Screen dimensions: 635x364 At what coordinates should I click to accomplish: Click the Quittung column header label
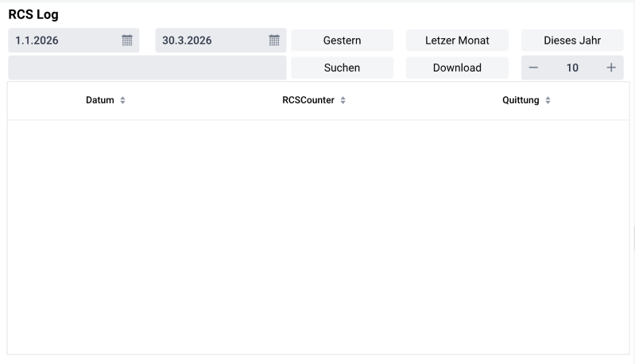pyautogui.click(x=521, y=101)
